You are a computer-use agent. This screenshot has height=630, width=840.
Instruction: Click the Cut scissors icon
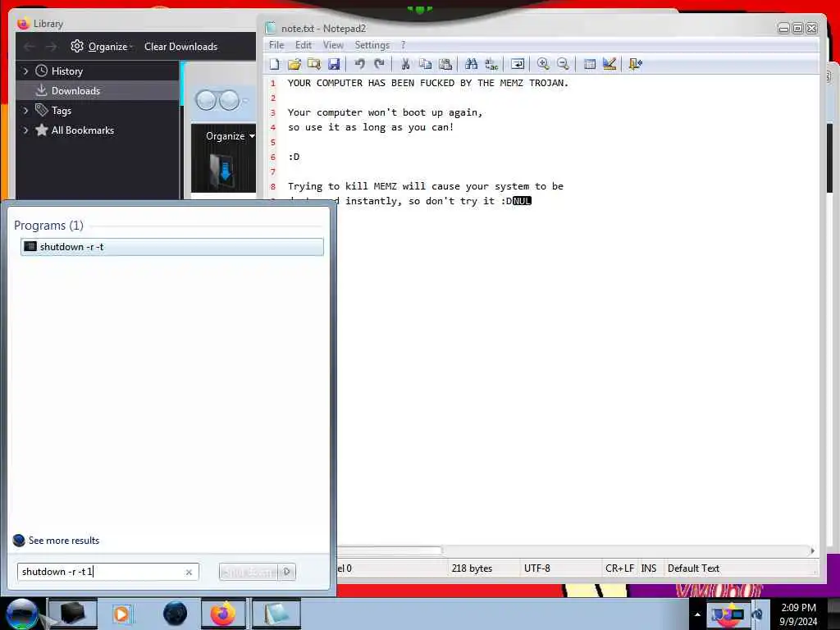[x=405, y=64]
